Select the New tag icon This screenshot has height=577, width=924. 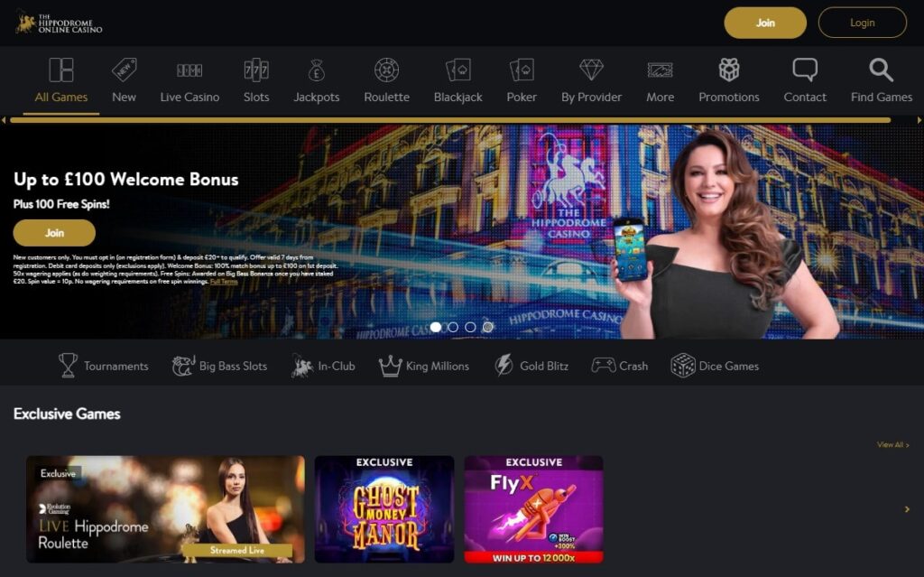(124, 70)
